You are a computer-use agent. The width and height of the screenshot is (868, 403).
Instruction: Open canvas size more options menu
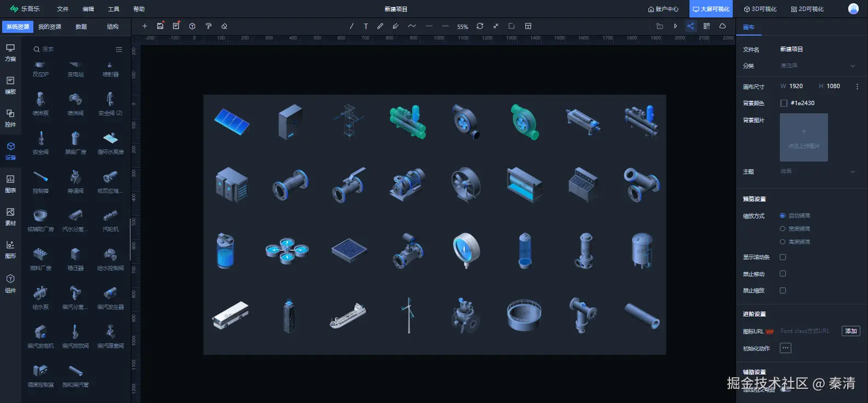click(x=857, y=87)
